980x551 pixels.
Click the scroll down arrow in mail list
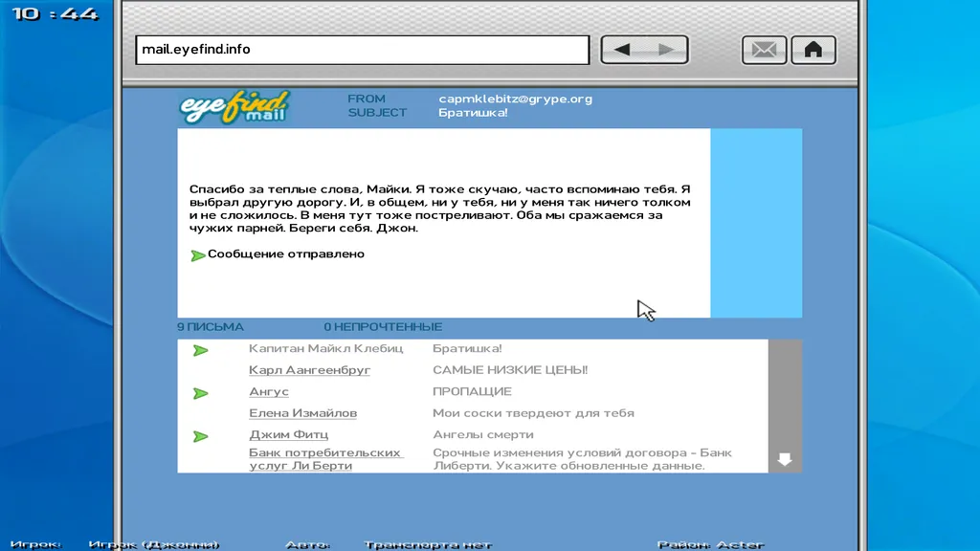click(x=785, y=459)
